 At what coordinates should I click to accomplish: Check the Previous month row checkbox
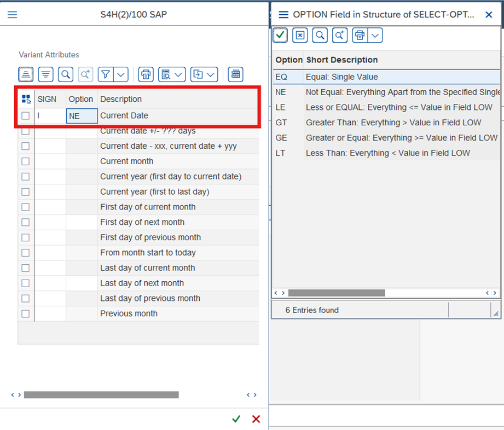tap(26, 313)
